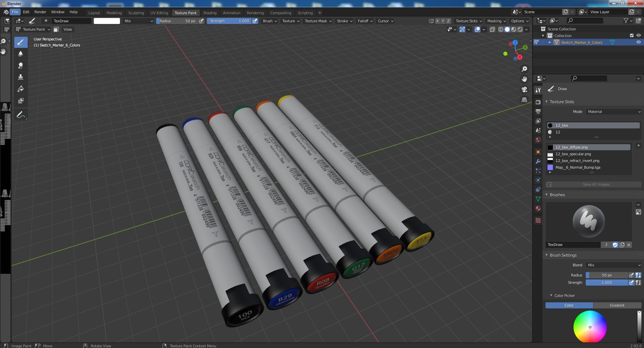Expand Sketch_Marker_6_Colors in outliner

(549, 42)
